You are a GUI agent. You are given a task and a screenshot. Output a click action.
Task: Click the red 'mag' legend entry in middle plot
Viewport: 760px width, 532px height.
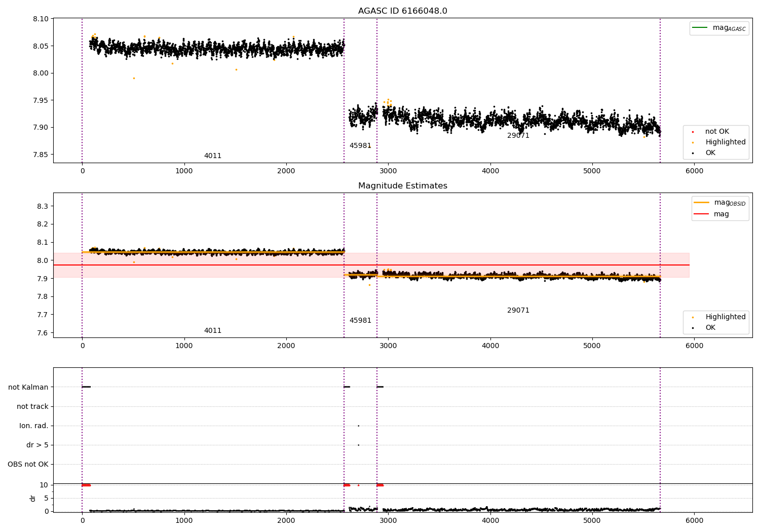point(711,214)
